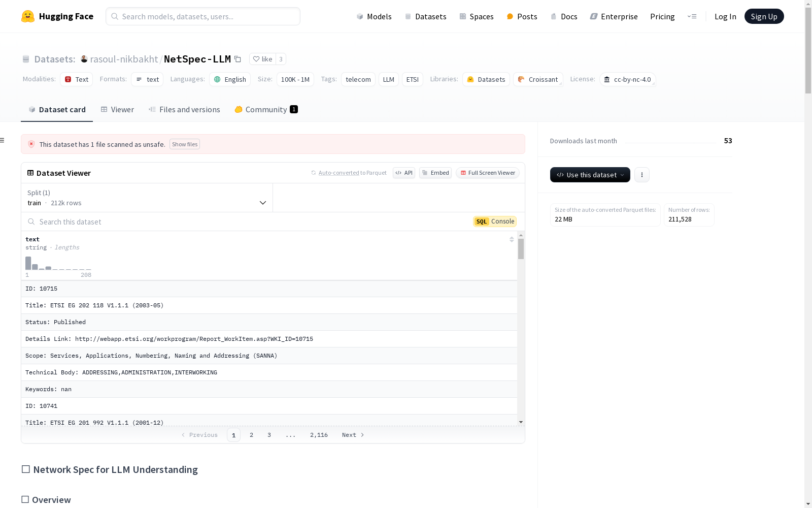Jump to last page 2,116
Screen dimensions: 812x508
(x=319, y=435)
